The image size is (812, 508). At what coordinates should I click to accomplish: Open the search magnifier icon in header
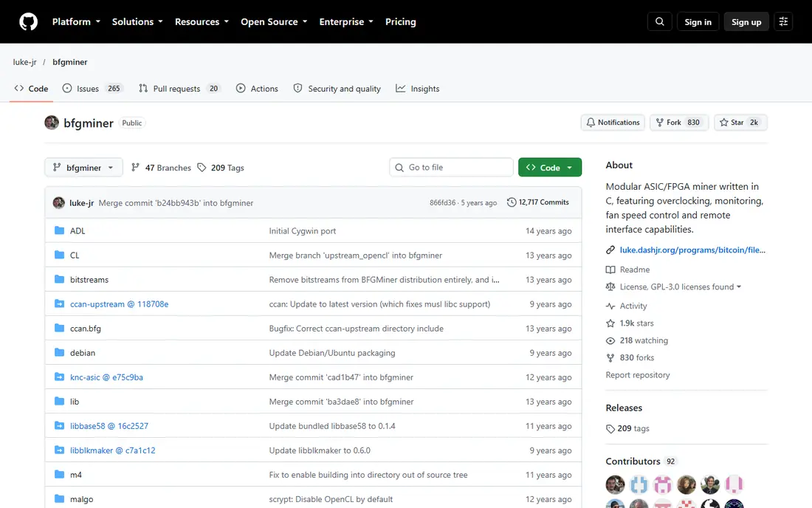click(659, 21)
